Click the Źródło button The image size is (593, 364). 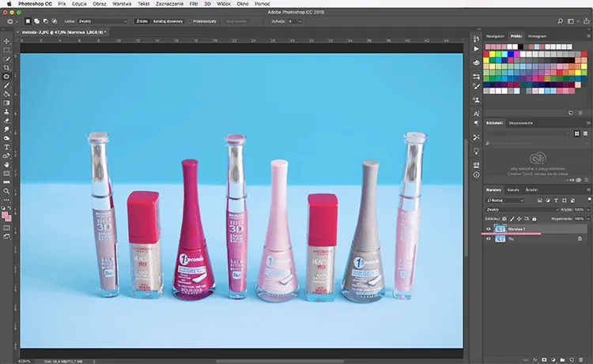click(x=141, y=21)
